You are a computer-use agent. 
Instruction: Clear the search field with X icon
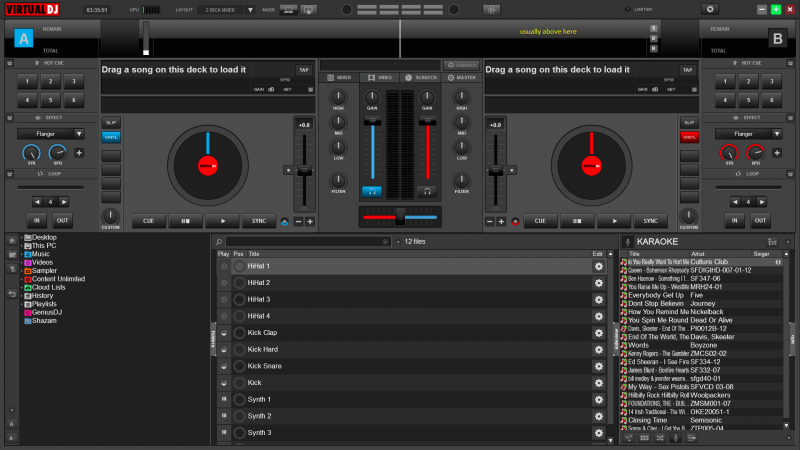385,242
